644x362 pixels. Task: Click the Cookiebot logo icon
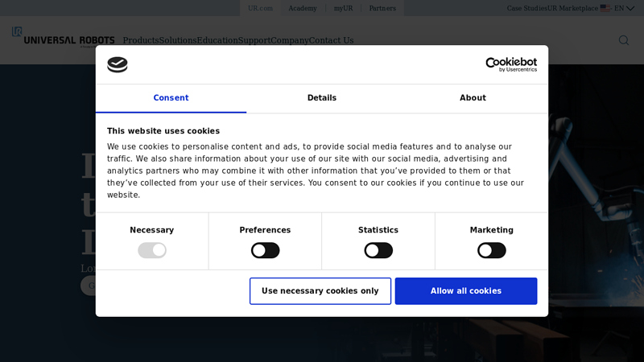pyautogui.click(x=118, y=64)
